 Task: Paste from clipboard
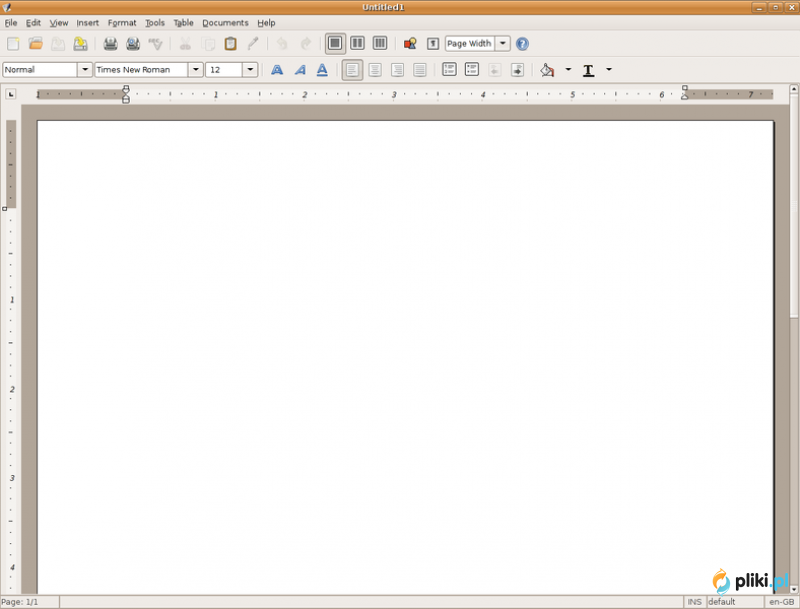click(x=230, y=44)
